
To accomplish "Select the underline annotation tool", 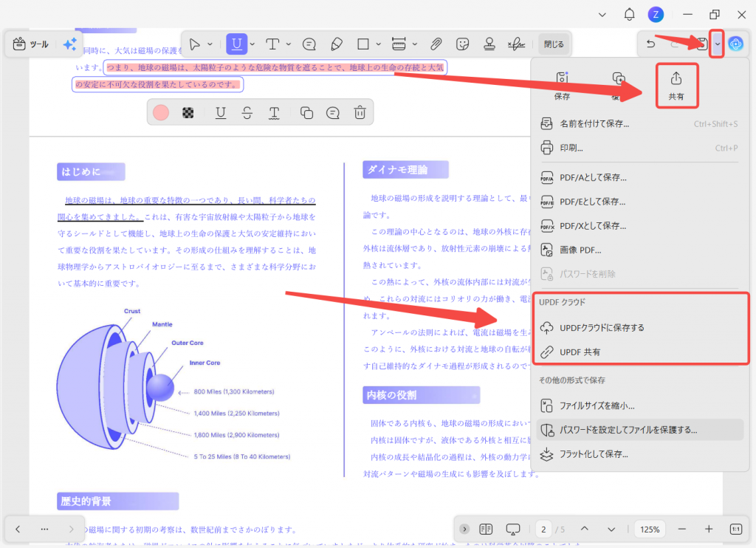I will [237, 44].
